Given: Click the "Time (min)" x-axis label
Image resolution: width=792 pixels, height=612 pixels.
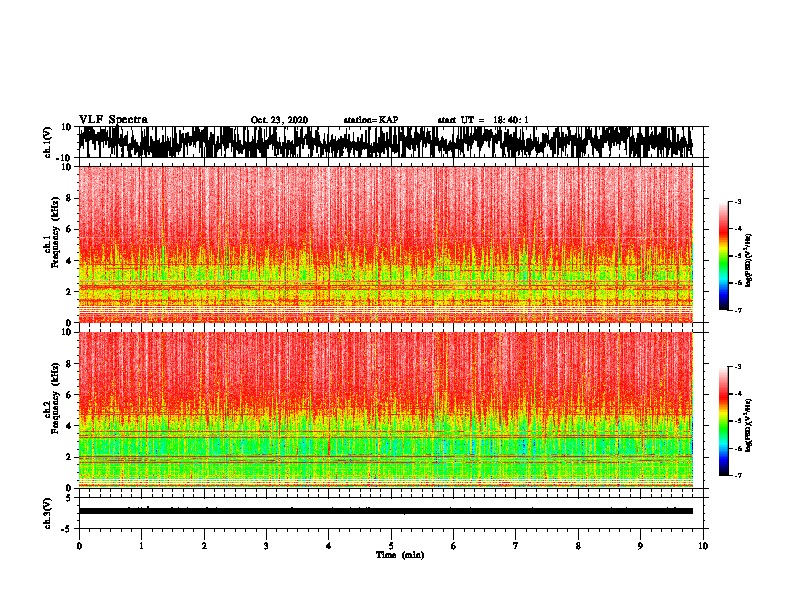Looking at the screenshot, I should (x=400, y=555).
